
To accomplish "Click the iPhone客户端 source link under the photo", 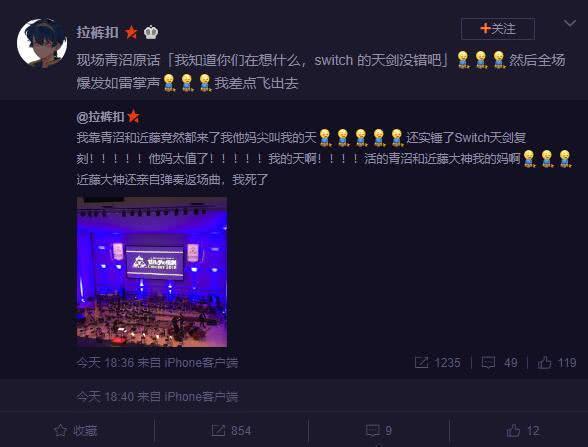I will coord(201,362).
